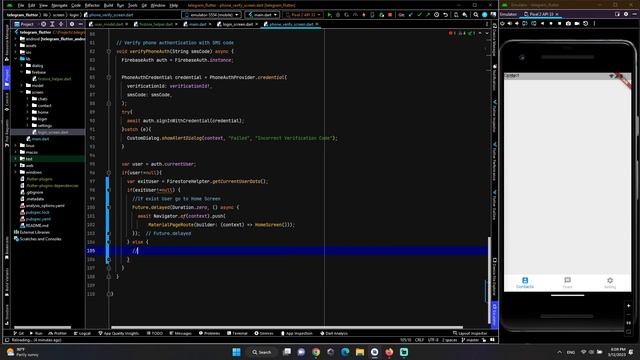Click the Git commit checkmark icon
The width and height of the screenshot is (640, 360).
click(x=419, y=15)
